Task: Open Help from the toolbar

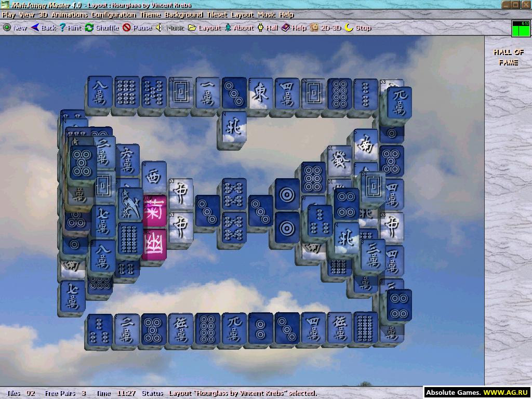Action: (294, 28)
